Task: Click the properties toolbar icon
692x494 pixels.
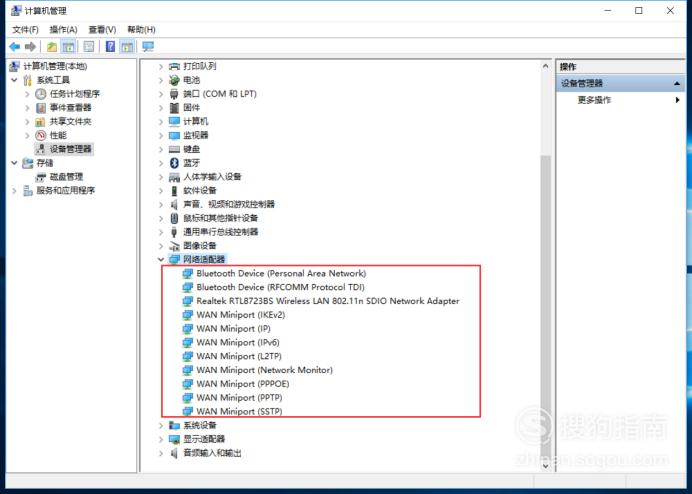Action: tap(89, 46)
